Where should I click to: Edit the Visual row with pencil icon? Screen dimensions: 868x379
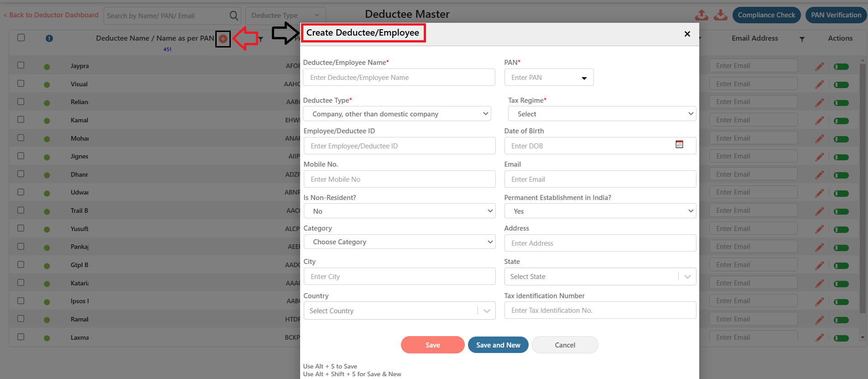tap(820, 84)
